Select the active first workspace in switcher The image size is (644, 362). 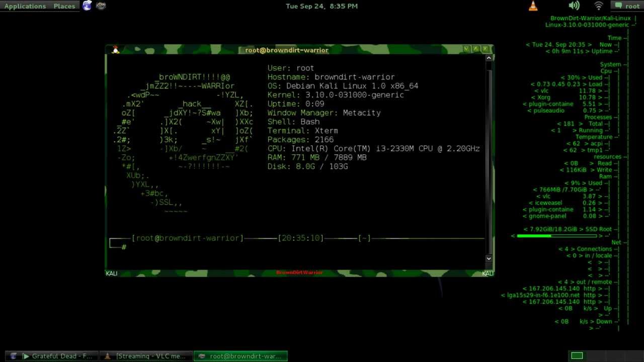[577, 356]
